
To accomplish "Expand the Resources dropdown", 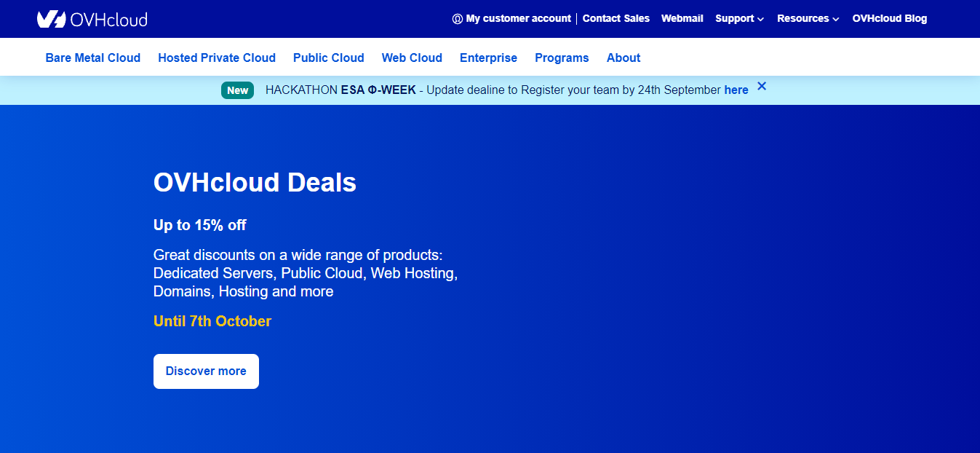I will pos(808,19).
